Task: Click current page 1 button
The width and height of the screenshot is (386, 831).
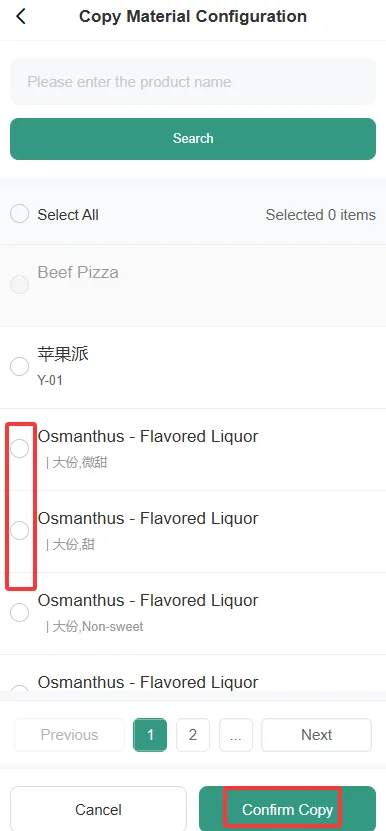Action: (x=150, y=735)
